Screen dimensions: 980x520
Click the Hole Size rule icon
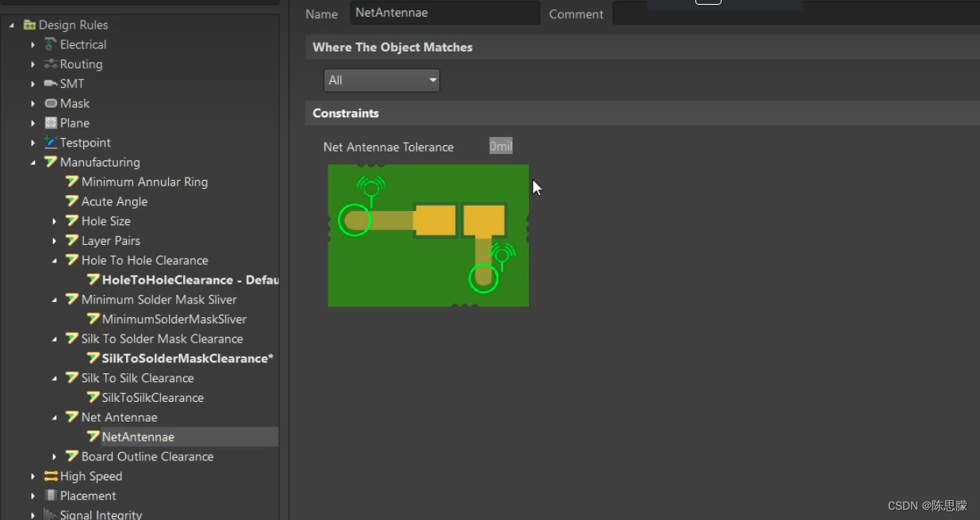(x=72, y=221)
